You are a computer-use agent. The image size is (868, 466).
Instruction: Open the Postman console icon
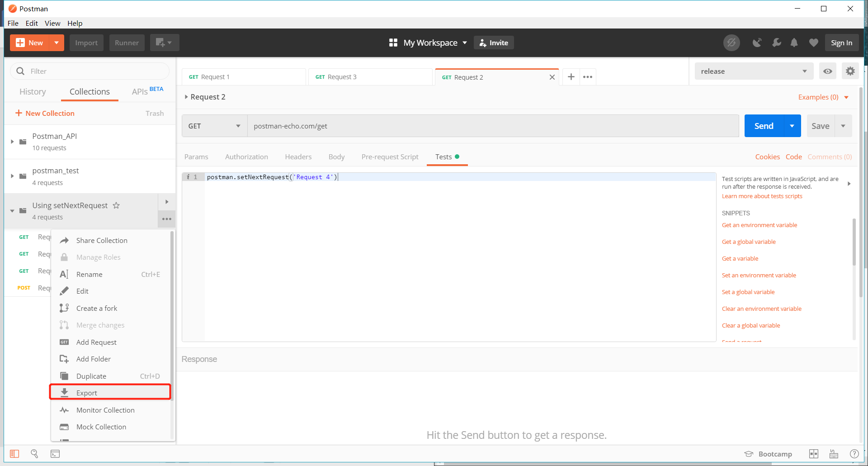pyautogui.click(x=55, y=454)
